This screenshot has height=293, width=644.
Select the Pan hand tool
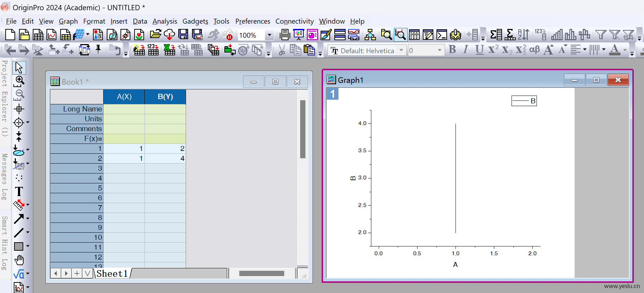[19, 260]
